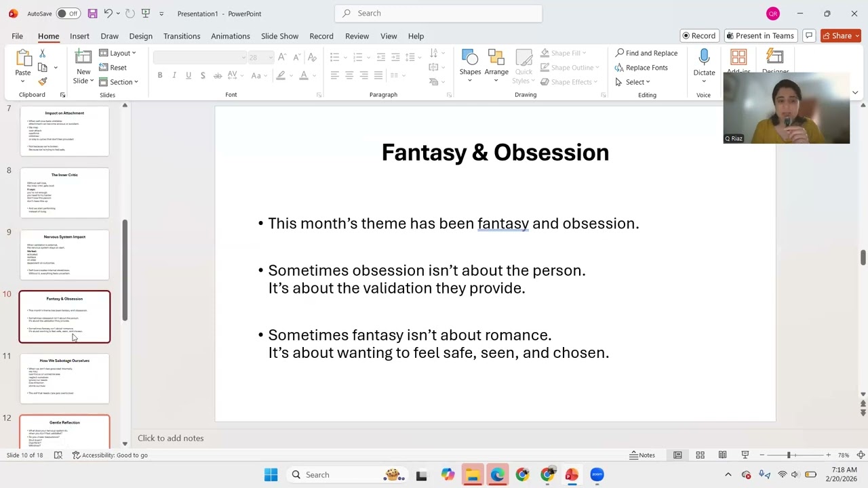Screen dimensions: 868x488
Task: Toggle the Notes pane
Action: point(643,455)
